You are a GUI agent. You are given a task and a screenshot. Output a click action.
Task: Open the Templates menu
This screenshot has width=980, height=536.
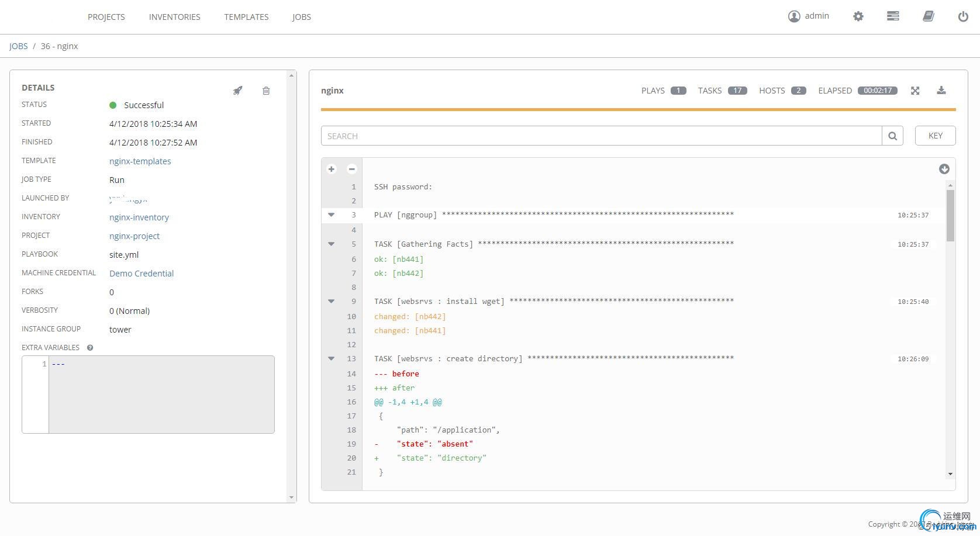click(x=246, y=17)
